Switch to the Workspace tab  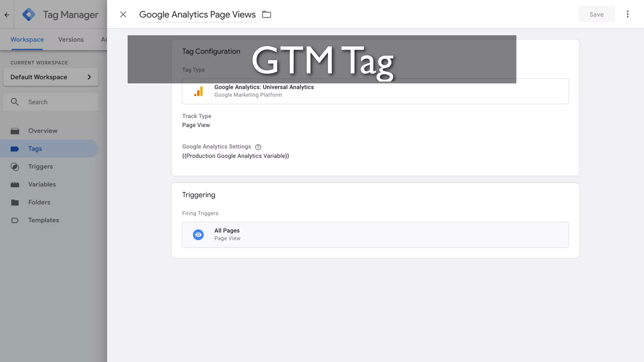pos(27,40)
